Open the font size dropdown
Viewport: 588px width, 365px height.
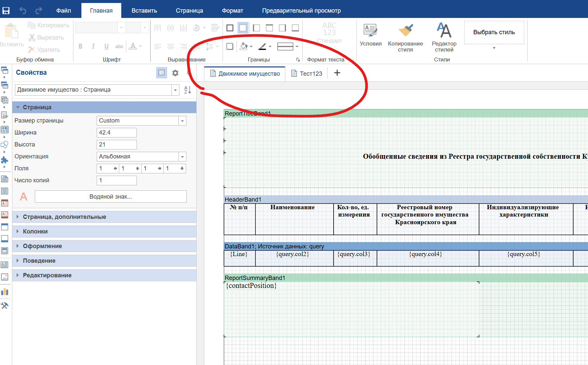click(145, 28)
